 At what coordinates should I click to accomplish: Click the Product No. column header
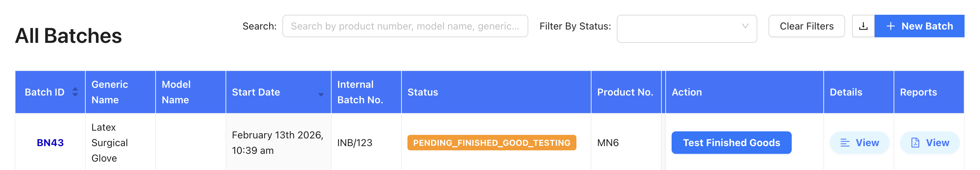point(625,92)
